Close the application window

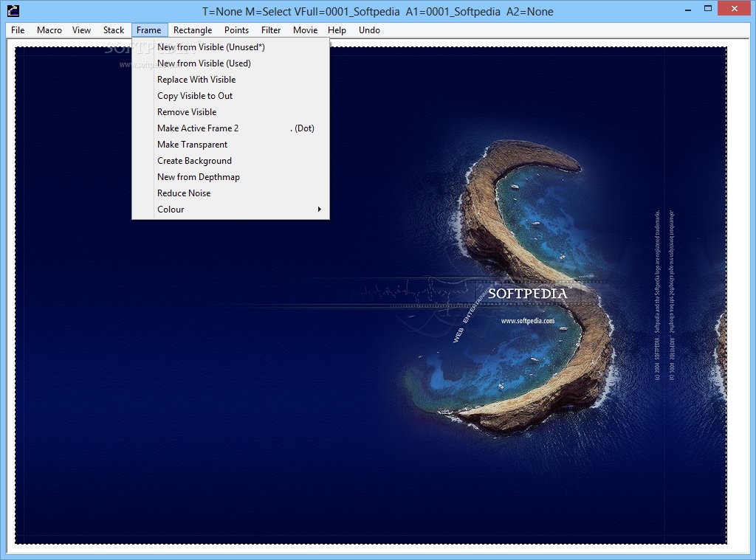click(x=735, y=8)
